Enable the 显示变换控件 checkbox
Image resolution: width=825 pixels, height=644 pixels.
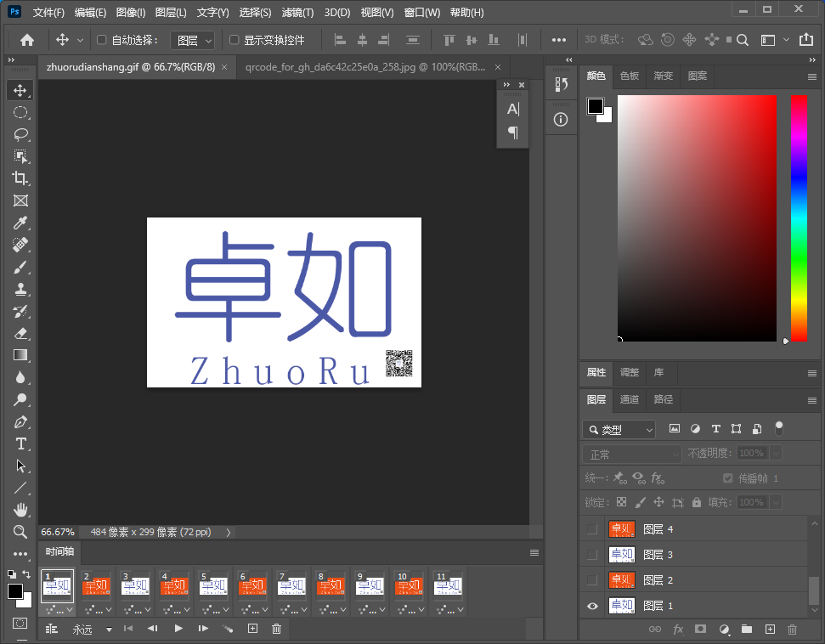[235, 40]
